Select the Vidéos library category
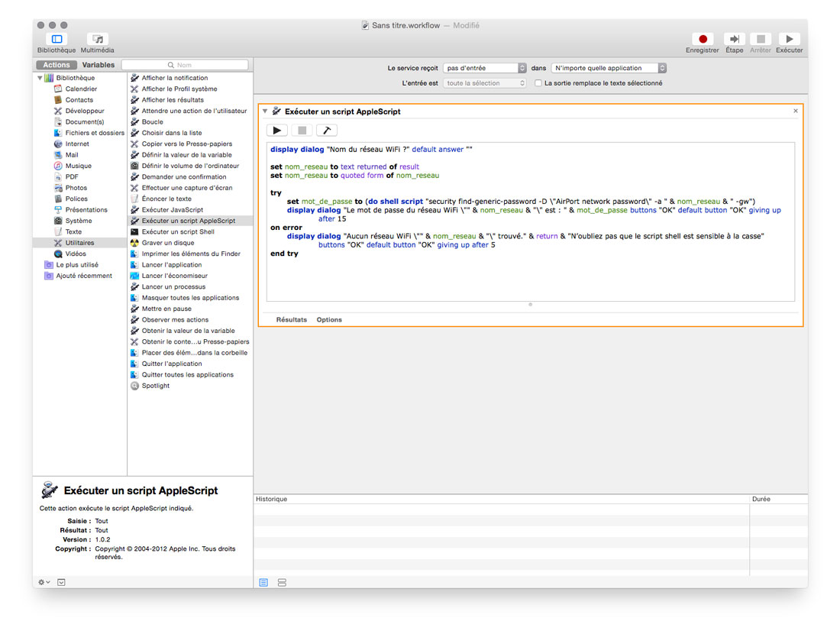This screenshot has height=634, width=840. (76, 254)
